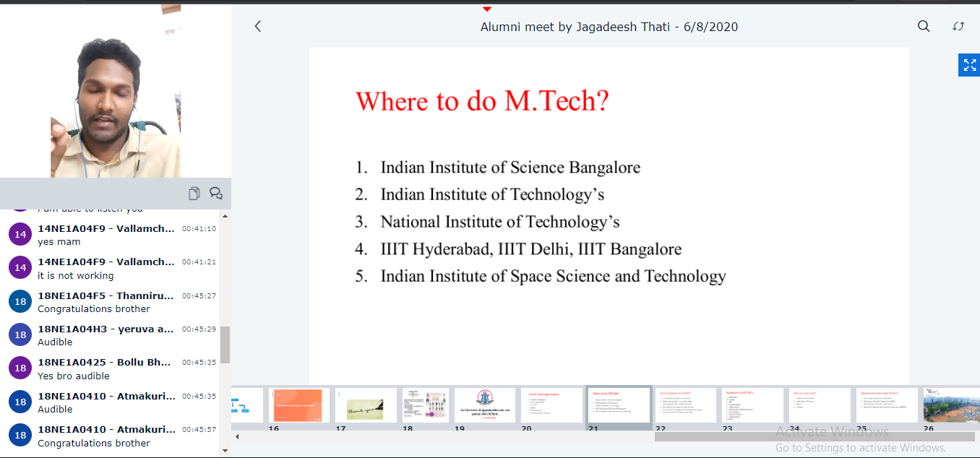The width and height of the screenshot is (980, 458).
Task: Expand presentation with blue fullscreen button
Action: click(x=969, y=65)
